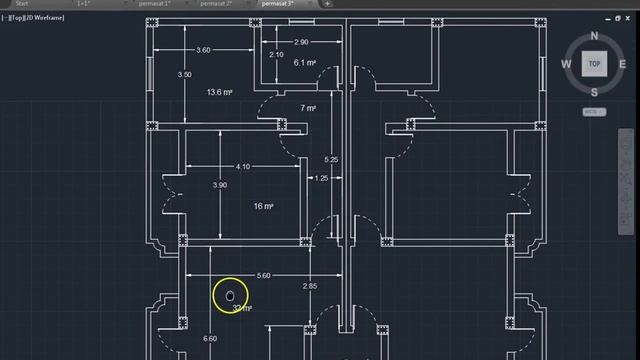Select the 2.90 dimension text

click(x=301, y=42)
